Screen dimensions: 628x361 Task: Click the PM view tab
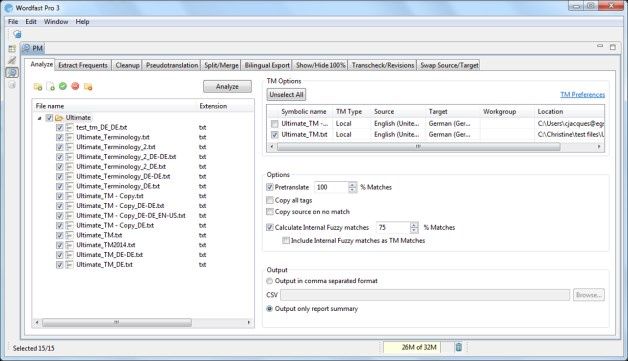point(33,48)
